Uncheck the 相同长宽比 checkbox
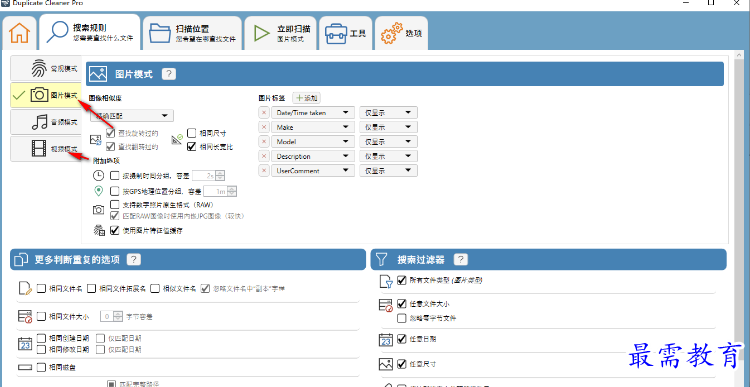 (x=191, y=146)
